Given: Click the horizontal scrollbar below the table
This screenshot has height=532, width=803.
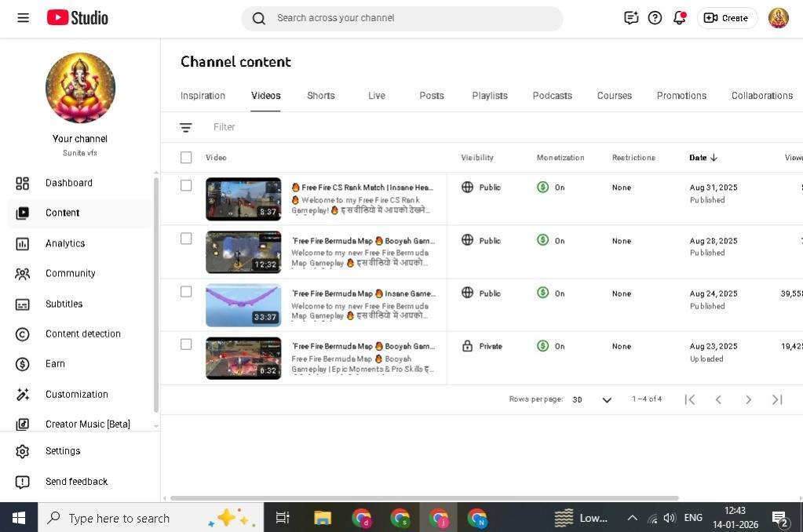Looking at the screenshot, I should pos(424,498).
